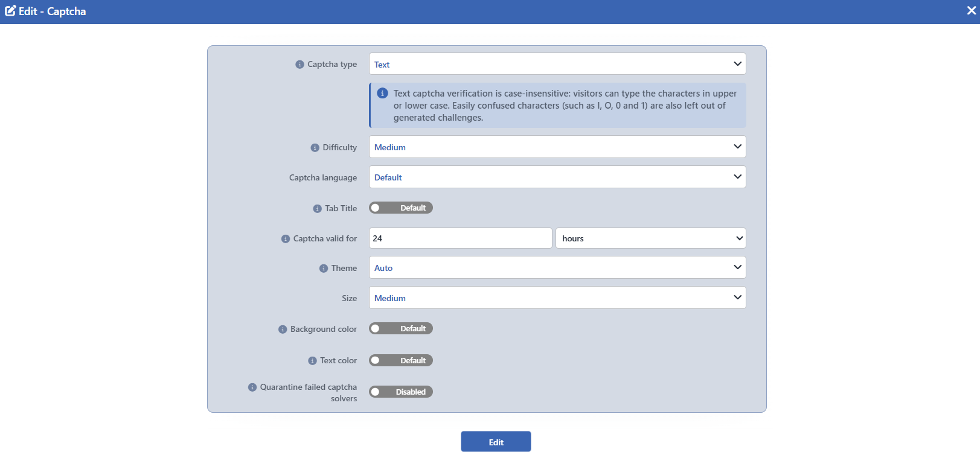Image resolution: width=980 pixels, height=455 pixels.
Task: Click the info icon beside Theme
Action: pyautogui.click(x=324, y=269)
